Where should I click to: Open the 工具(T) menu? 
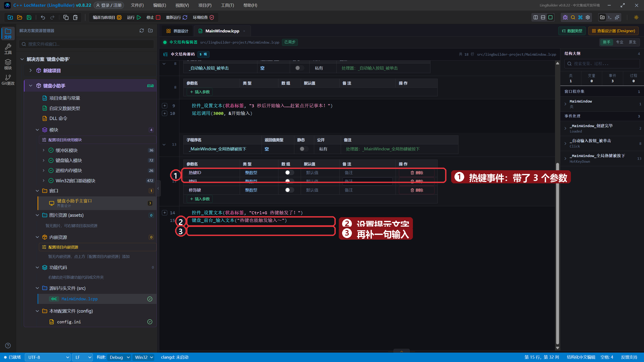click(227, 5)
